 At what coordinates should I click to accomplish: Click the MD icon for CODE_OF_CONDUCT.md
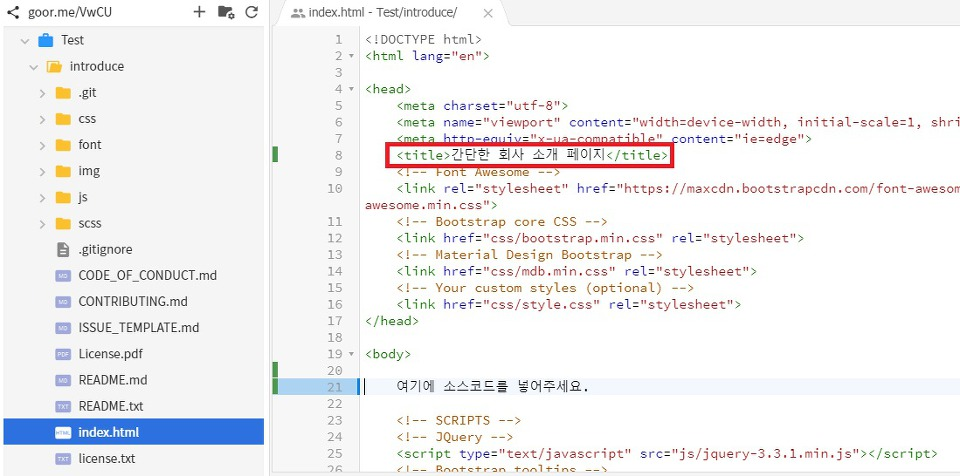coord(63,276)
